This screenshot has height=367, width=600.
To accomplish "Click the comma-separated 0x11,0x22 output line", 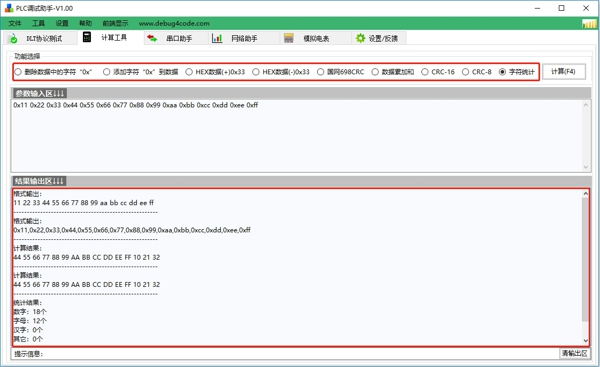I will (132, 230).
